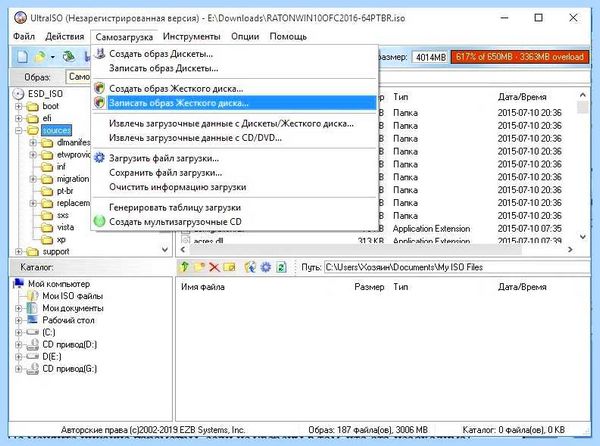
Task: Select CD привод(G:) in catalog tree
Action: (x=69, y=369)
